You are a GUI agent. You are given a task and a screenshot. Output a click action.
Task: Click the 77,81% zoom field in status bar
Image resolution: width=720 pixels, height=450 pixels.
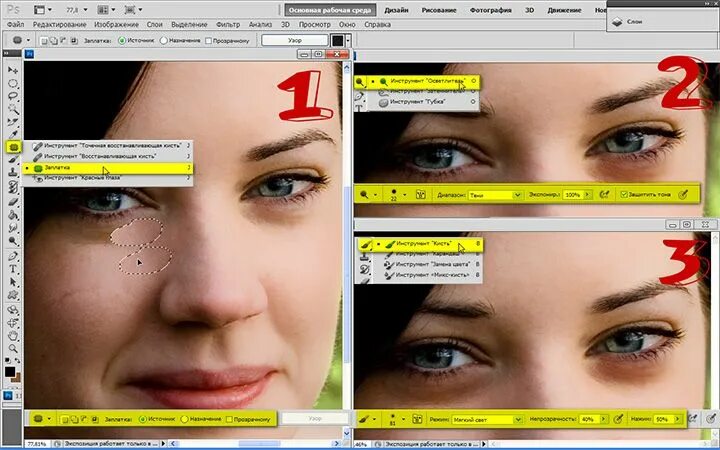39,444
